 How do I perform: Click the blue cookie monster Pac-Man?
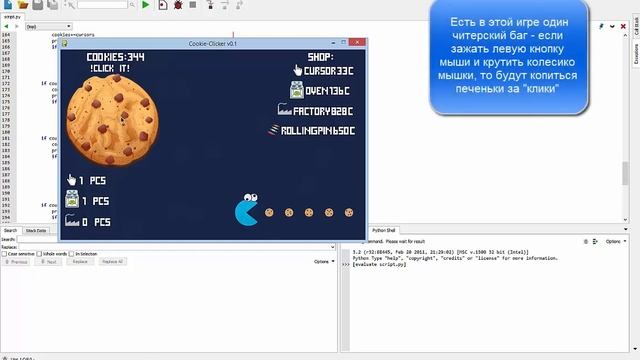pyautogui.click(x=247, y=209)
